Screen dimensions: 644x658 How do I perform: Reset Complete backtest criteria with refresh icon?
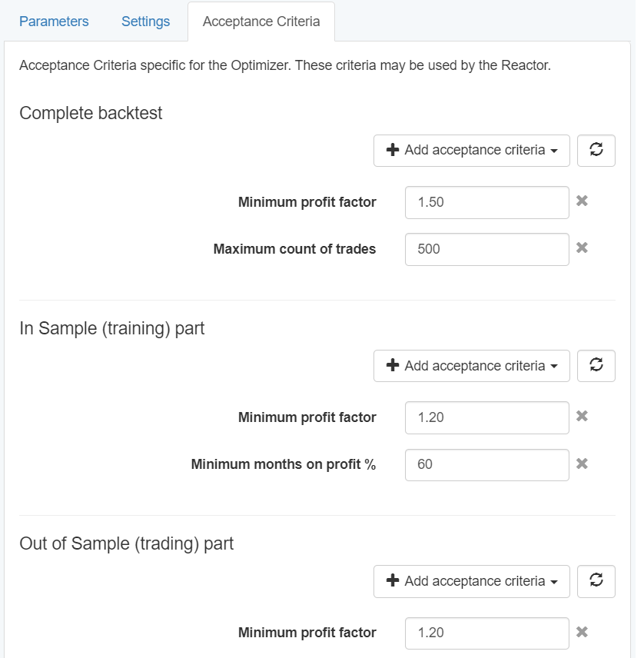pos(596,151)
